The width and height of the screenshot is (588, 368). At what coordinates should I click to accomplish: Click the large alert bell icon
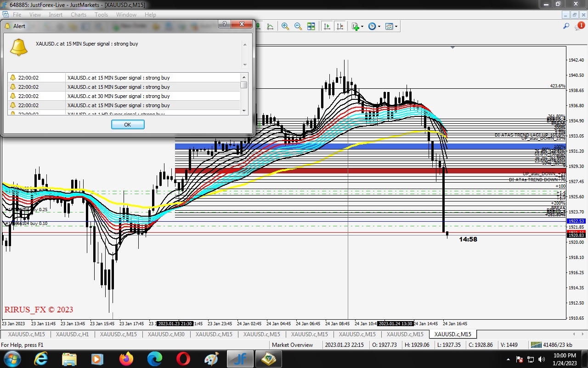pos(19,47)
